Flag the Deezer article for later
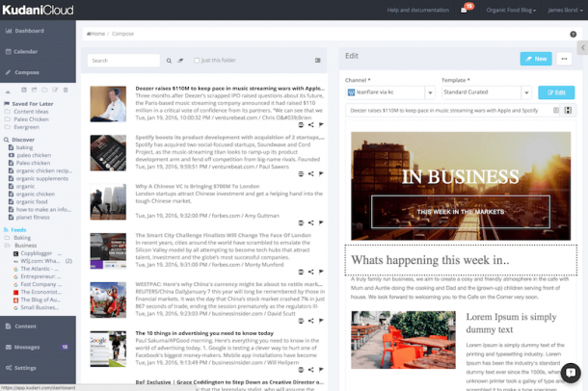588x391 pixels. click(x=321, y=125)
